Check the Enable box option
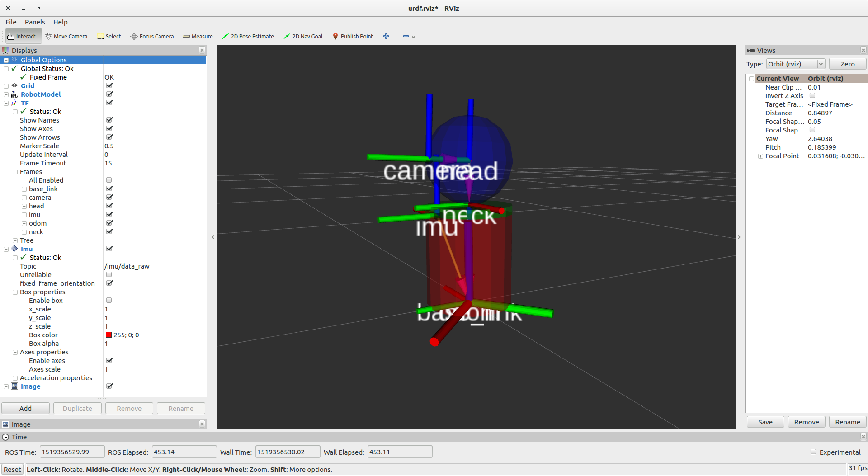Screen dimensions: 868x476 coord(109,300)
